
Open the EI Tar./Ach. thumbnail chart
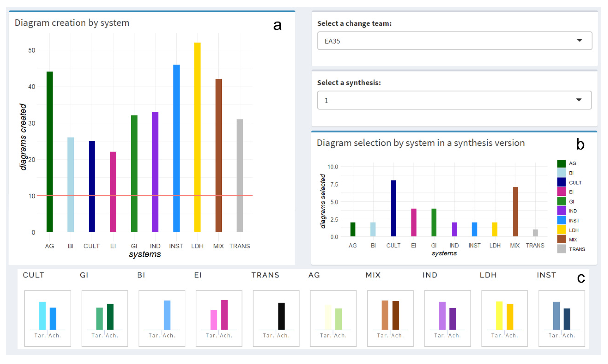click(x=219, y=318)
